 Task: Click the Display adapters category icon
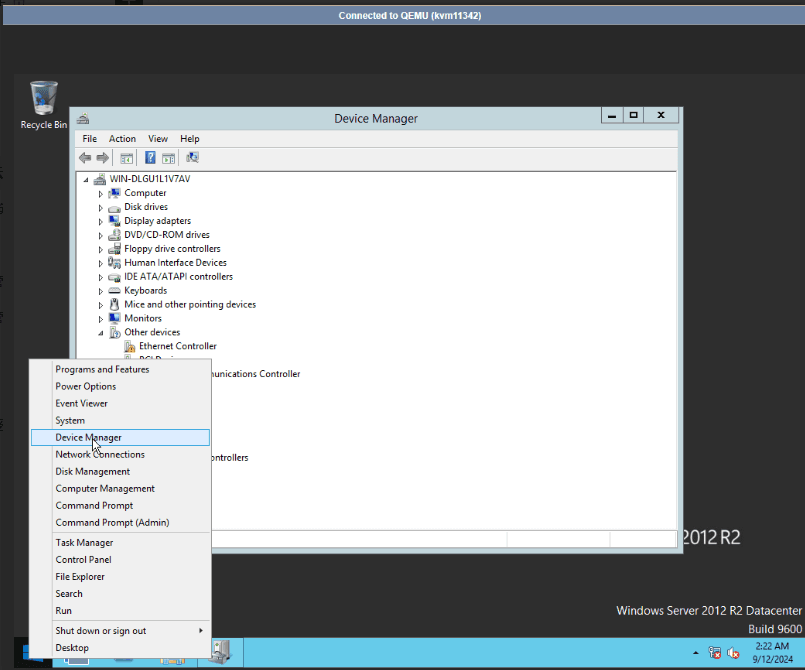pyautogui.click(x=114, y=221)
